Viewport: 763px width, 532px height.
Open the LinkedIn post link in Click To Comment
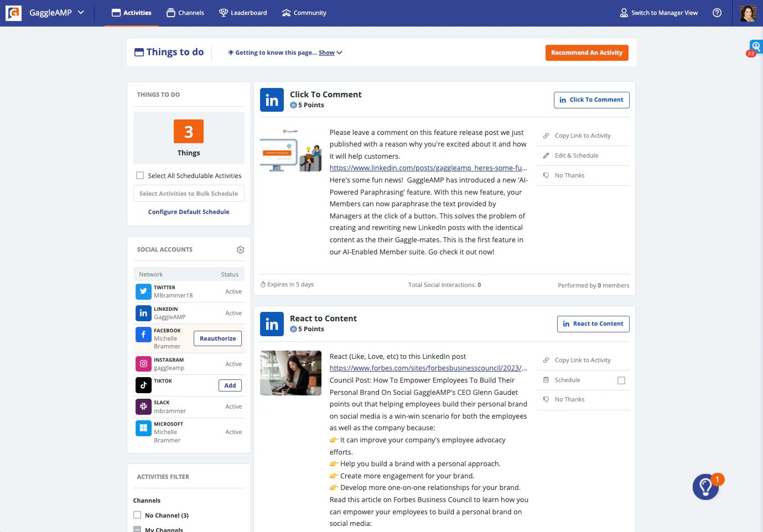pyautogui.click(x=428, y=168)
